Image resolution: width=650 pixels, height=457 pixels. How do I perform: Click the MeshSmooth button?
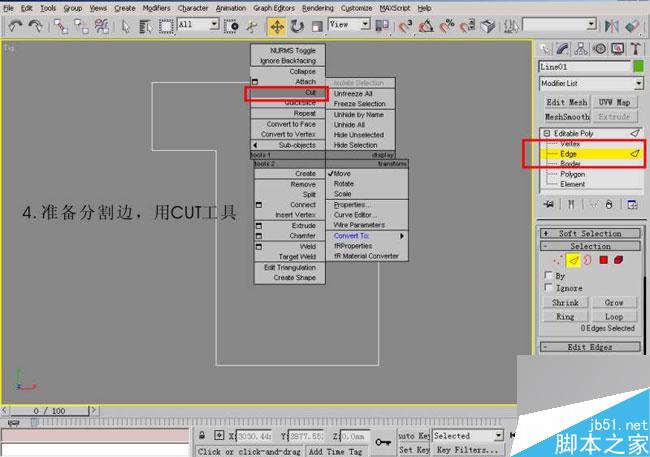coord(567,117)
